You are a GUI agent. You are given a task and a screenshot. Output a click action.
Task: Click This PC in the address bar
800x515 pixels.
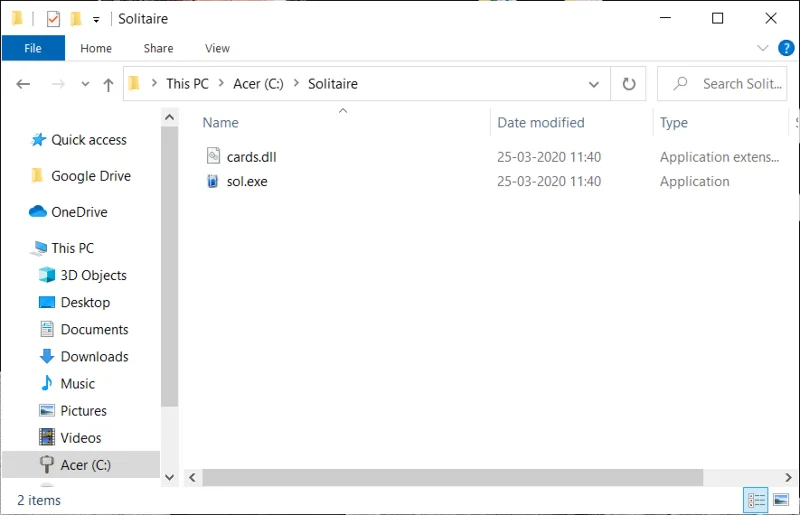(187, 84)
